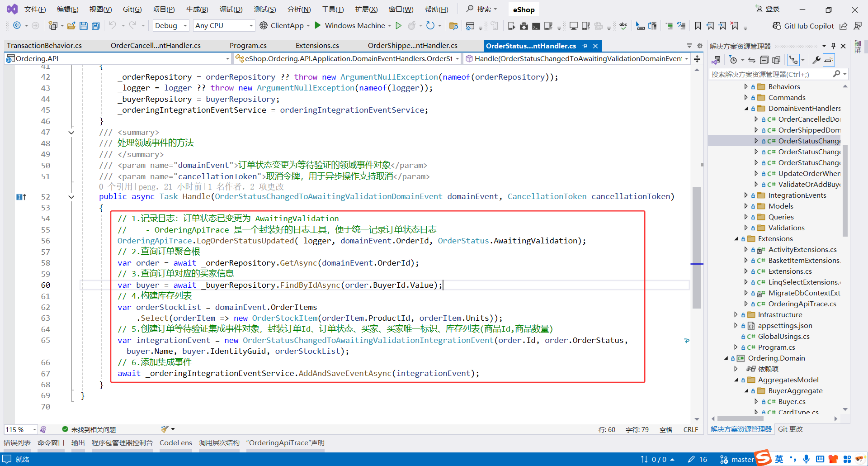Screen dimensions: 868x466
Task: Collapse the DomainEventHandlers folder
Action: [746, 109]
